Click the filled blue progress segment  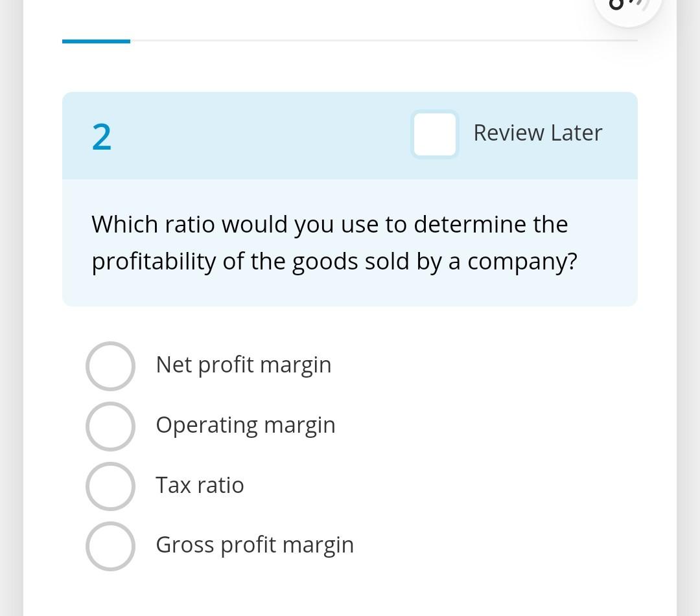96,41
